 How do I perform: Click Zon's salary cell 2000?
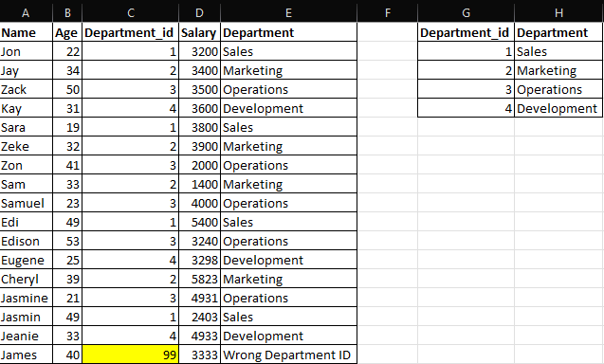pyautogui.click(x=199, y=165)
